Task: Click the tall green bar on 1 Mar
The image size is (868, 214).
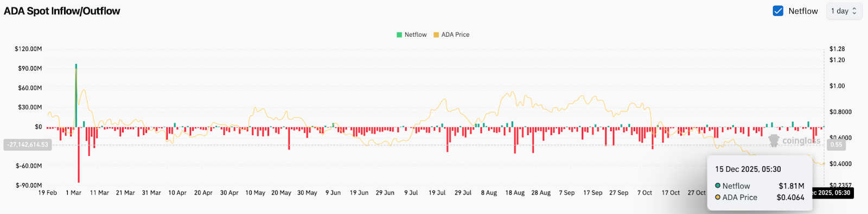Action: (76, 95)
